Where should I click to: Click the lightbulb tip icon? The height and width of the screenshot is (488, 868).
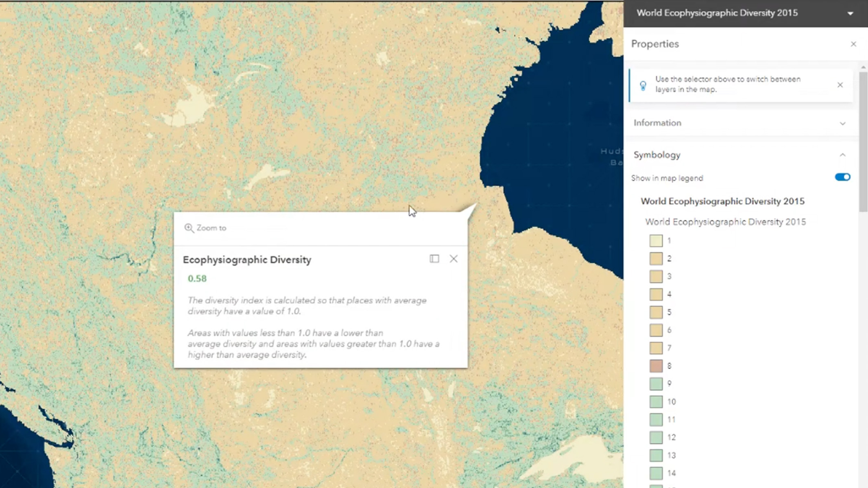pos(643,85)
